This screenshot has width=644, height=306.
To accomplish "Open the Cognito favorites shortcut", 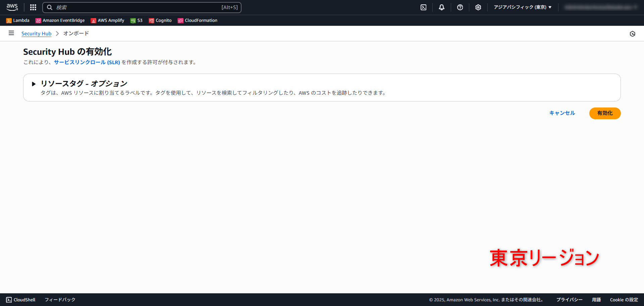I will coord(160,20).
